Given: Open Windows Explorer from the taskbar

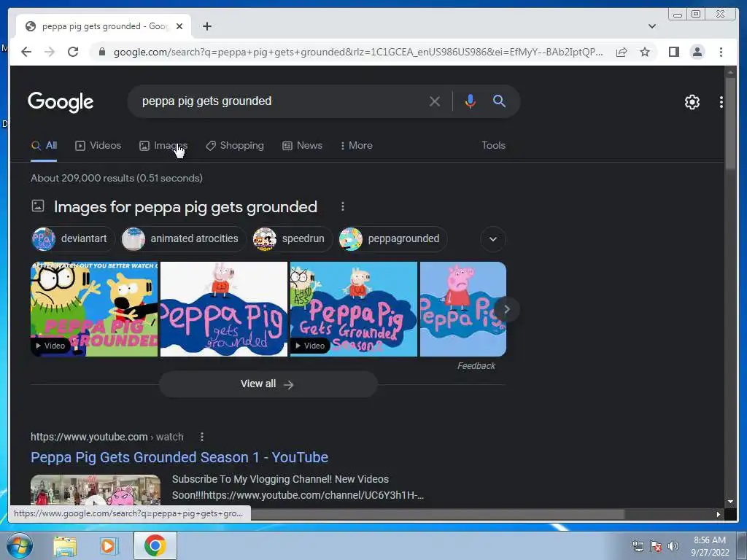Looking at the screenshot, I should [65, 545].
